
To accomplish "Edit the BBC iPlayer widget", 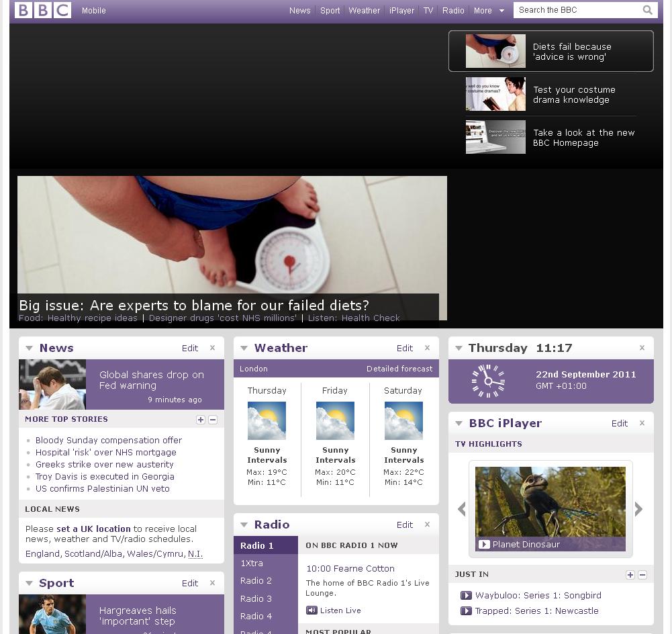I will pos(619,424).
